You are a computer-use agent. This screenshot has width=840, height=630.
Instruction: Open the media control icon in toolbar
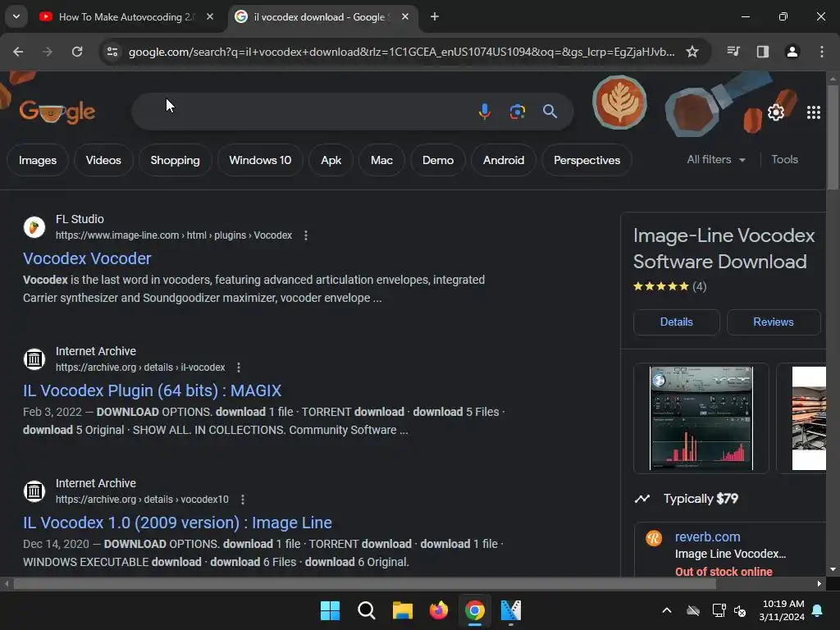coord(733,52)
